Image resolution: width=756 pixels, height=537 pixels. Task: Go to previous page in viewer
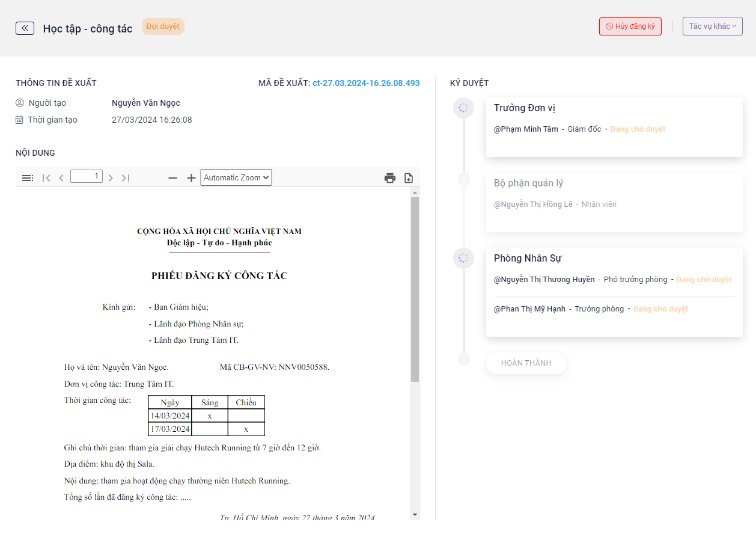pos(61,178)
